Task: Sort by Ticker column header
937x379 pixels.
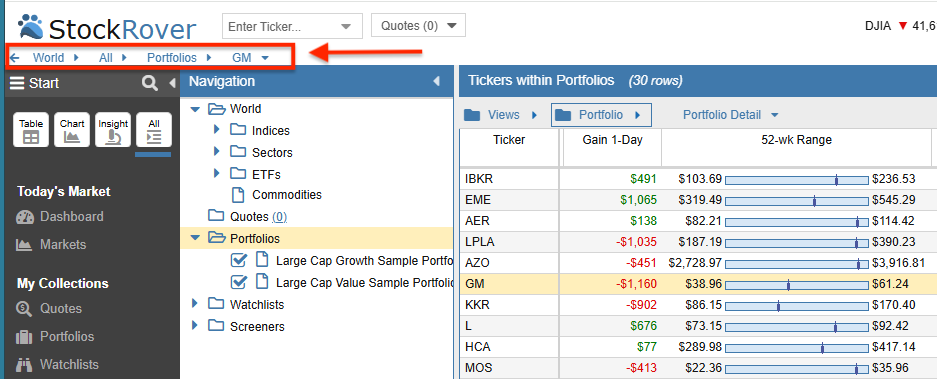Action: 509,140
